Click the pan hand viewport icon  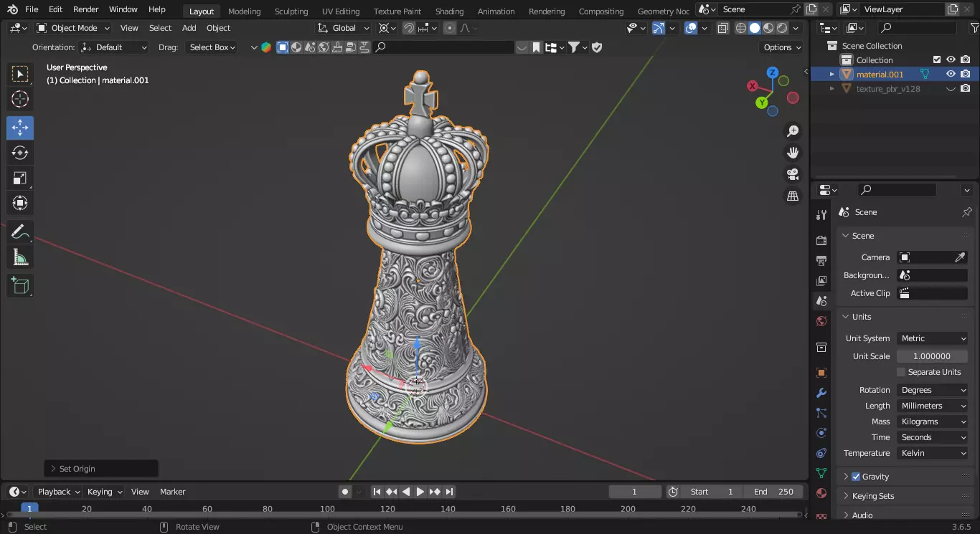793,153
